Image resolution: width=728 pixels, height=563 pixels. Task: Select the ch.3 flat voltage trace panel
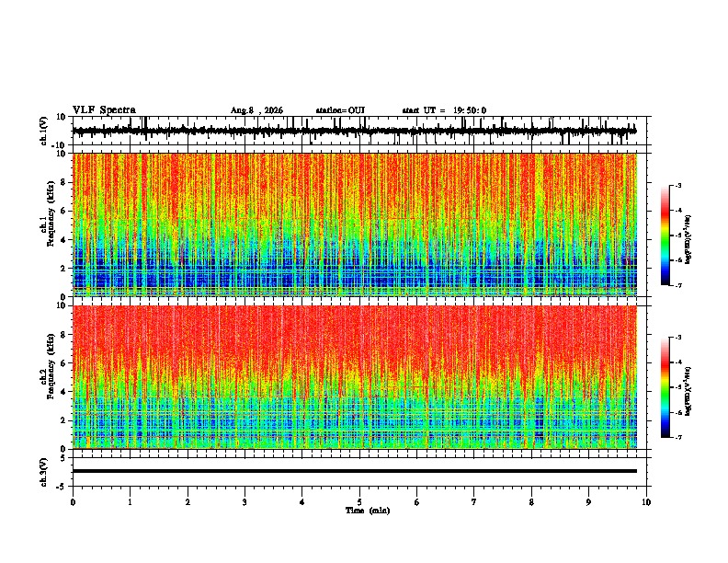coord(361,472)
